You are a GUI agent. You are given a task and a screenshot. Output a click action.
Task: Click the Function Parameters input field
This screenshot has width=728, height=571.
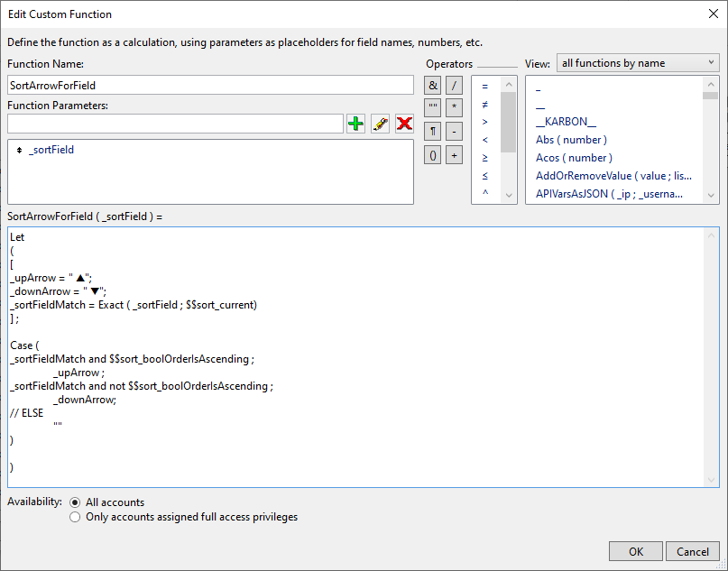(176, 124)
